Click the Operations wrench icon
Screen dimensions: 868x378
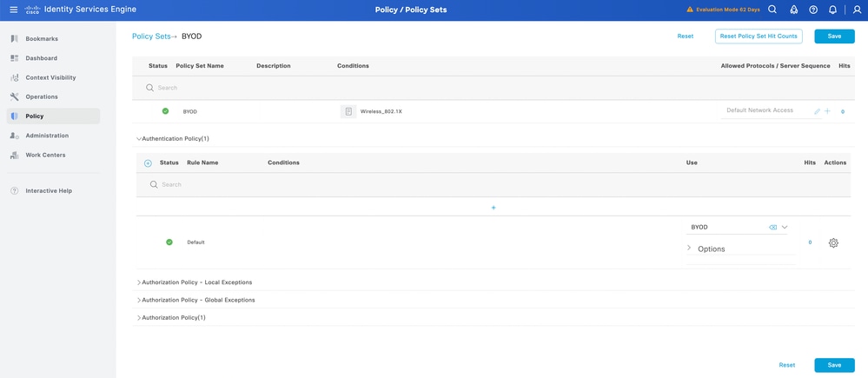point(15,96)
